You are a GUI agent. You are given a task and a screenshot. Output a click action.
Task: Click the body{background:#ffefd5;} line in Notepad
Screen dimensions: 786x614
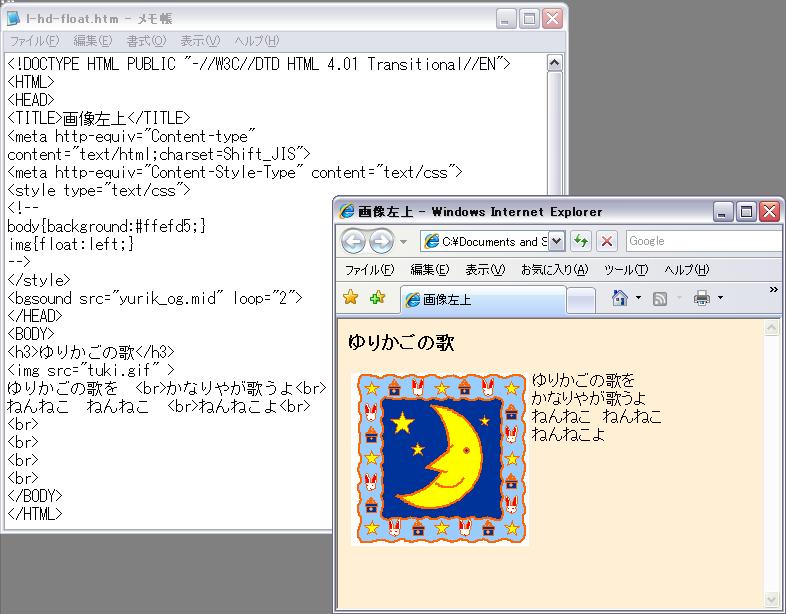point(106,226)
